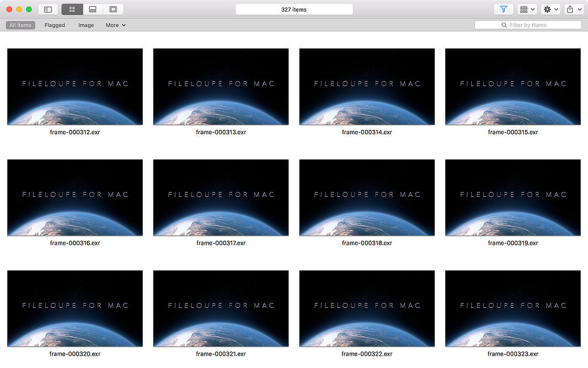Disable the blue filter funnel
Screen dimensions: 588x368
[x=503, y=9]
